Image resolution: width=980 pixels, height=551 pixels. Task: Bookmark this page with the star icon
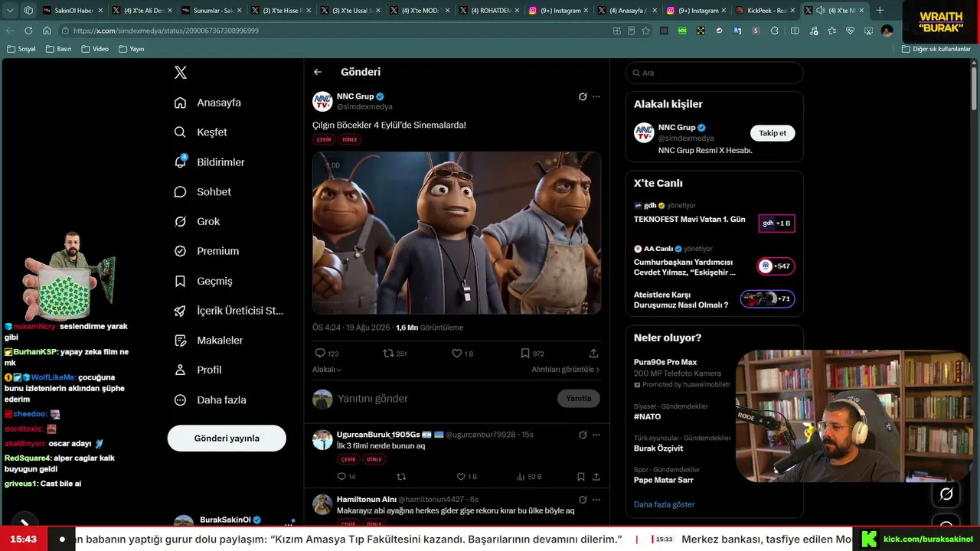645,31
